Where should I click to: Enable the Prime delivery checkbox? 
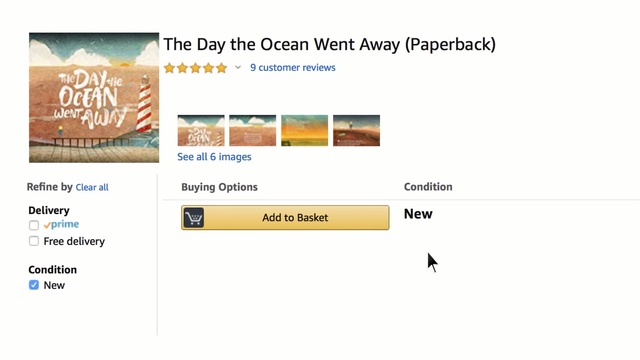[34, 225]
